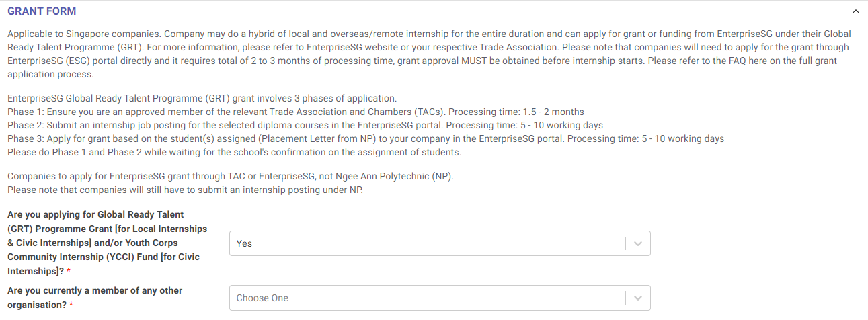Click the 'Please do Phase 1 and Phase 2' line

click(234, 152)
